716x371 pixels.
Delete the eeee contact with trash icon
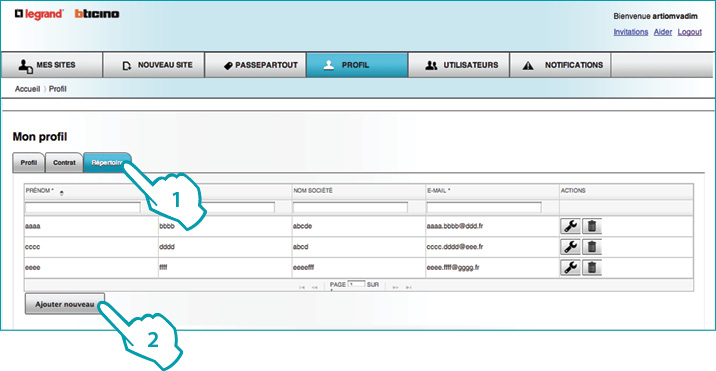(592, 268)
